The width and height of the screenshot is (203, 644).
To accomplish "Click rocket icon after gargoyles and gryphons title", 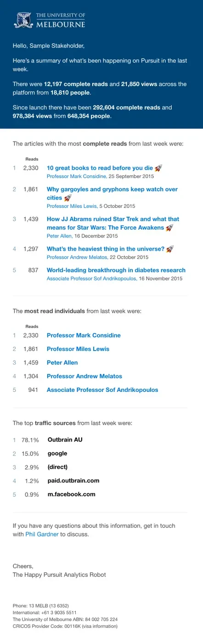I will (x=68, y=198).
